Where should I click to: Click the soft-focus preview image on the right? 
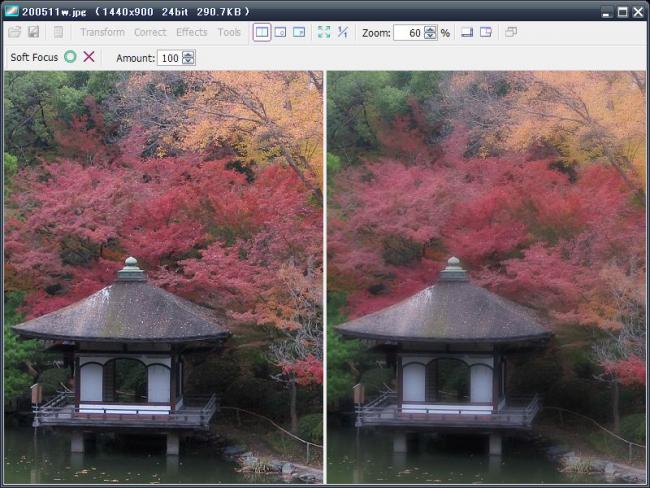486,277
